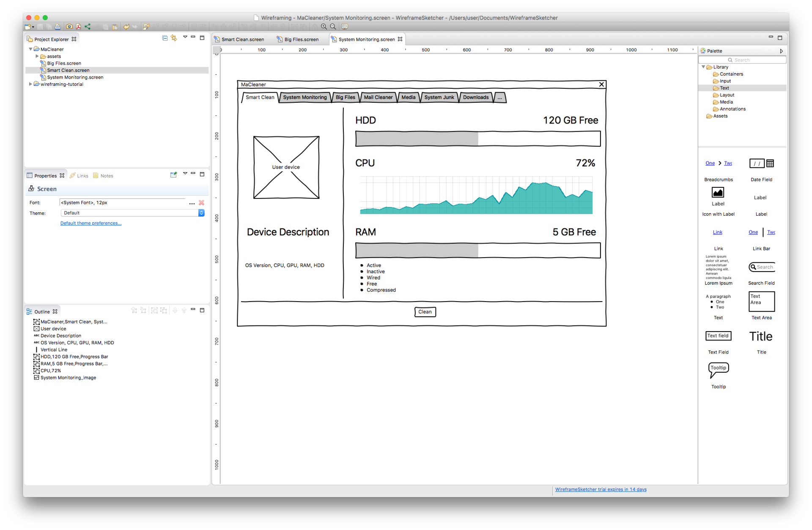Image resolution: width=812 pixels, height=530 pixels.
Task: Click the HDD progress bar
Action: click(477, 139)
